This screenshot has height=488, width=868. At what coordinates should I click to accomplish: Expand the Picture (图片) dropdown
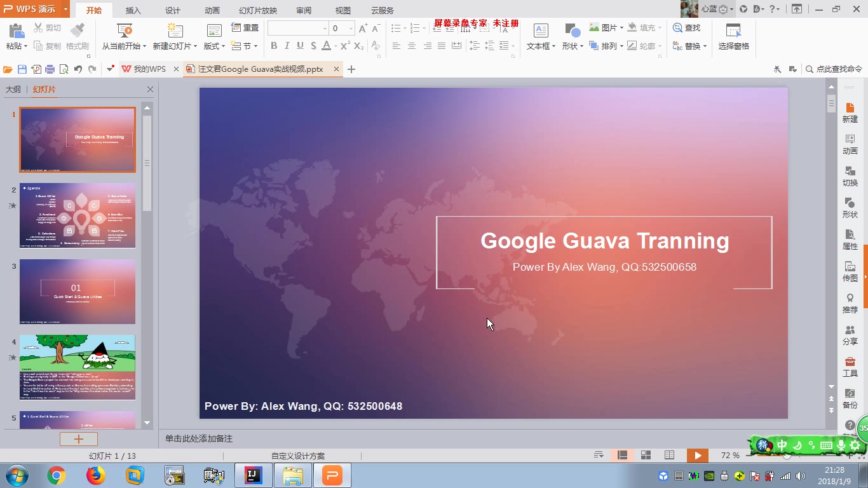tap(621, 28)
